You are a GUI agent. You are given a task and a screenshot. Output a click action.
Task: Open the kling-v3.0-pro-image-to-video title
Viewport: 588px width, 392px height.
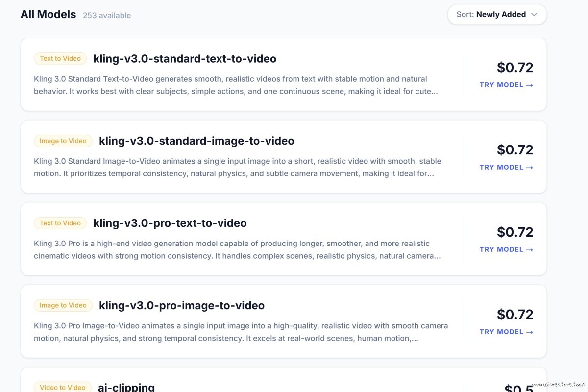pyautogui.click(x=182, y=306)
